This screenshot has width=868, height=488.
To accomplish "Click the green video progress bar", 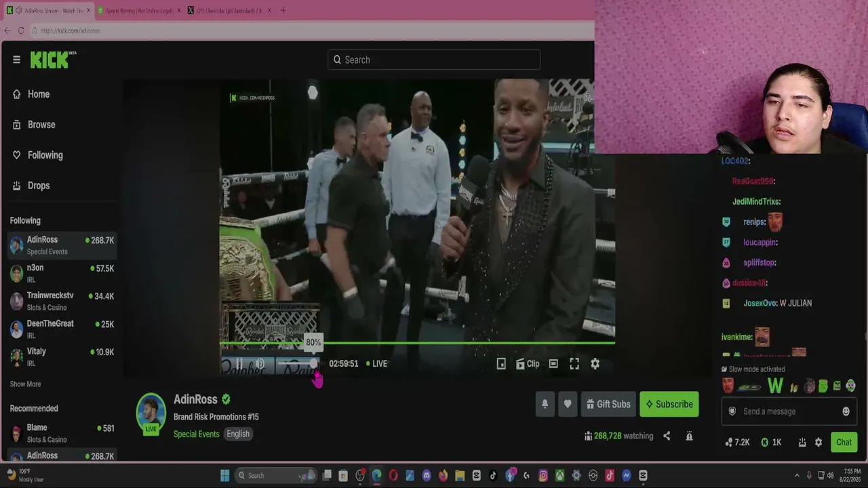I will click(418, 343).
